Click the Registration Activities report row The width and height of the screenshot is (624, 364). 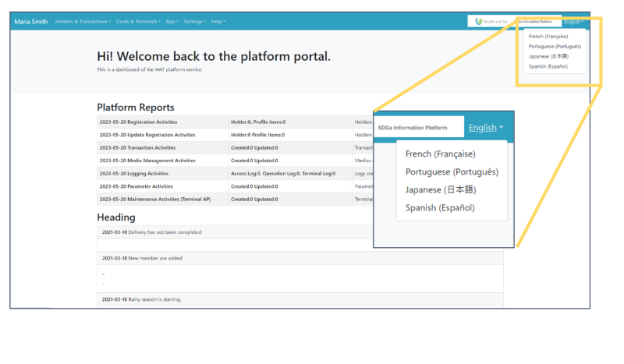138,122
